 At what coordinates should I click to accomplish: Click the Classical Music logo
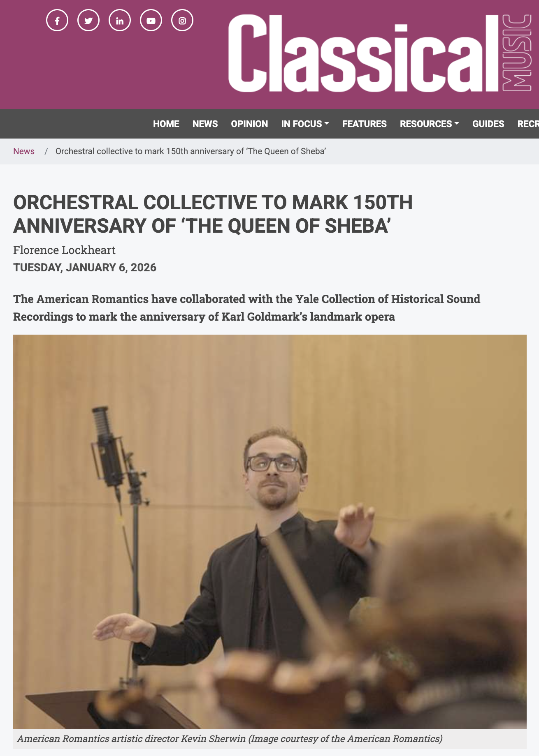click(380, 53)
